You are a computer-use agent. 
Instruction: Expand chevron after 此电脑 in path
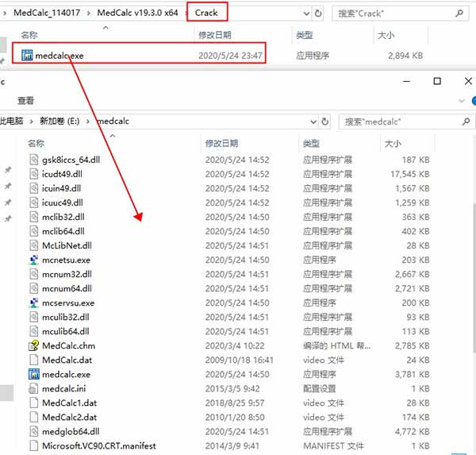click(x=31, y=121)
